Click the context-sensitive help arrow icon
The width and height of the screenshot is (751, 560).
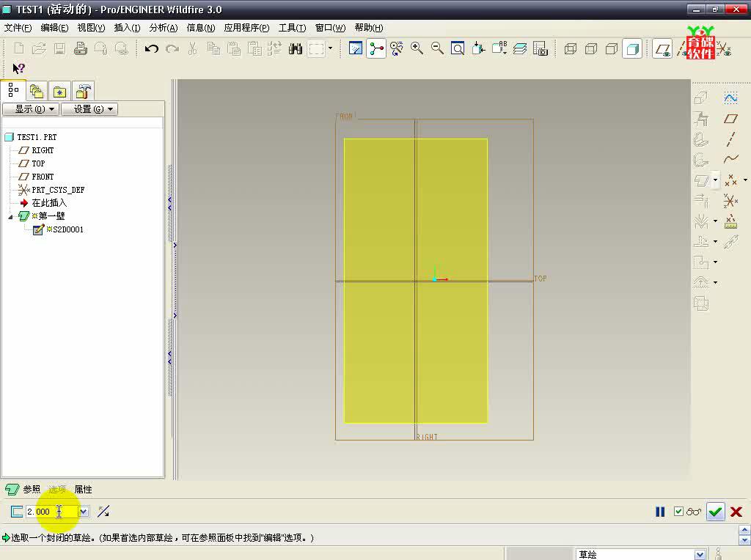[x=18, y=68]
